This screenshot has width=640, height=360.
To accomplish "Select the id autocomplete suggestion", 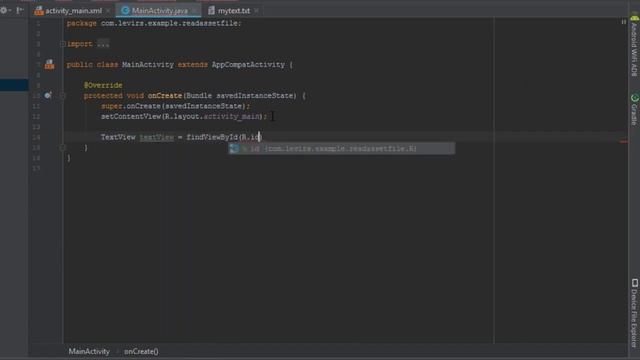I will [342, 149].
